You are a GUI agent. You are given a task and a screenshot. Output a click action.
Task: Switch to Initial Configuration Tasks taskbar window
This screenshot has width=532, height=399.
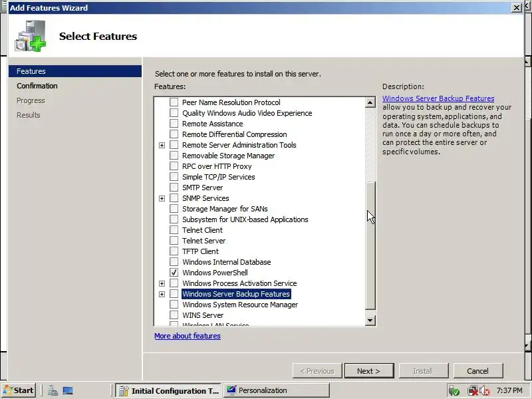[168, 390]
